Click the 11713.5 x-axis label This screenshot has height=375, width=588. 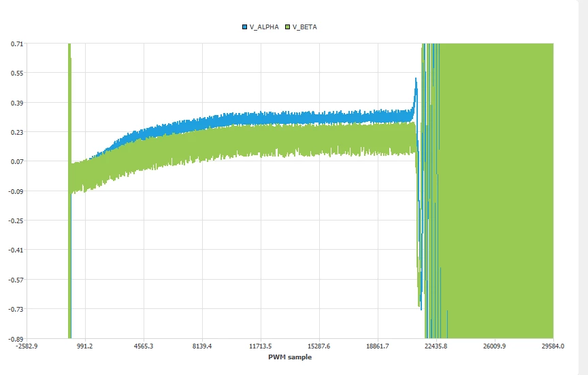pos(261,346)
